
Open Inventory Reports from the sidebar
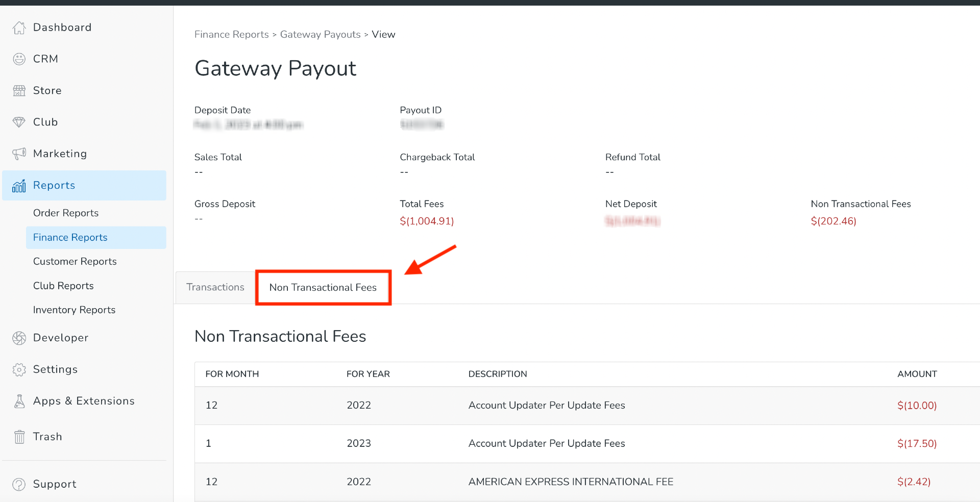[73, 310]
